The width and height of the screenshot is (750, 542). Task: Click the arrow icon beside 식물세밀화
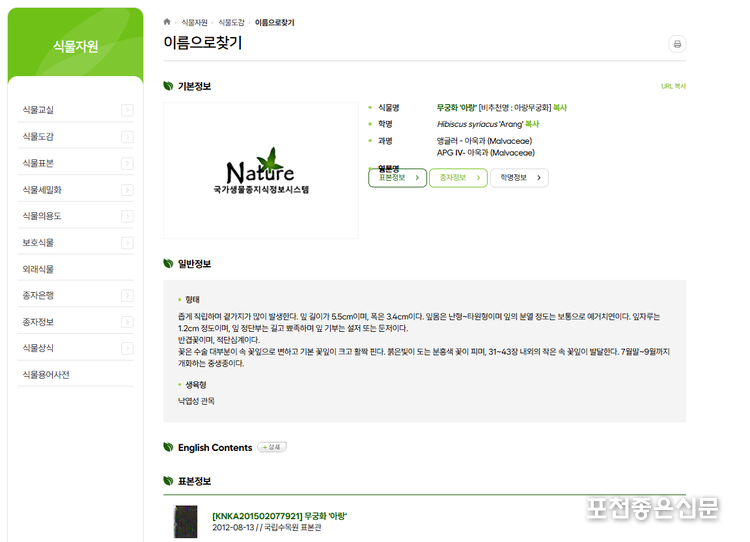point(127,189)
